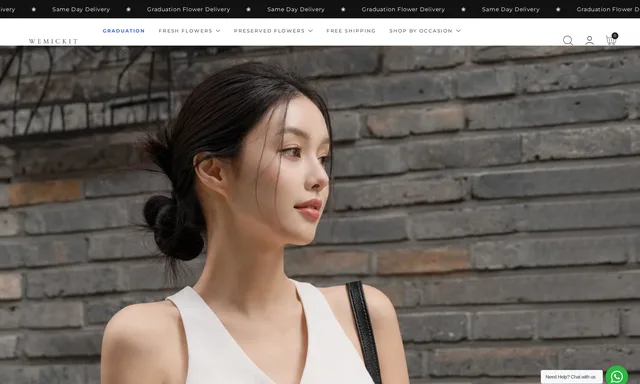640x384 pixels.
Task: Open the account profile icon
Action: 589,40
